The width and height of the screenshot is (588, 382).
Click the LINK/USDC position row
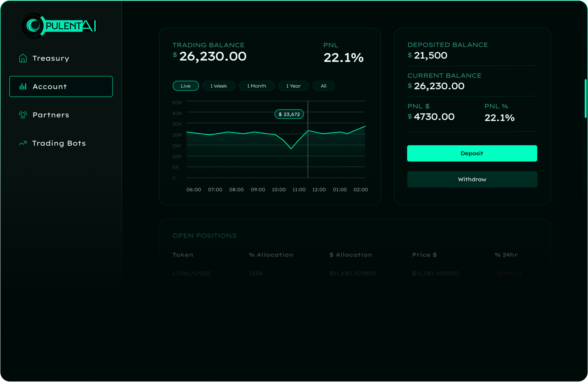pyautogui.click(x=192, y=273)
